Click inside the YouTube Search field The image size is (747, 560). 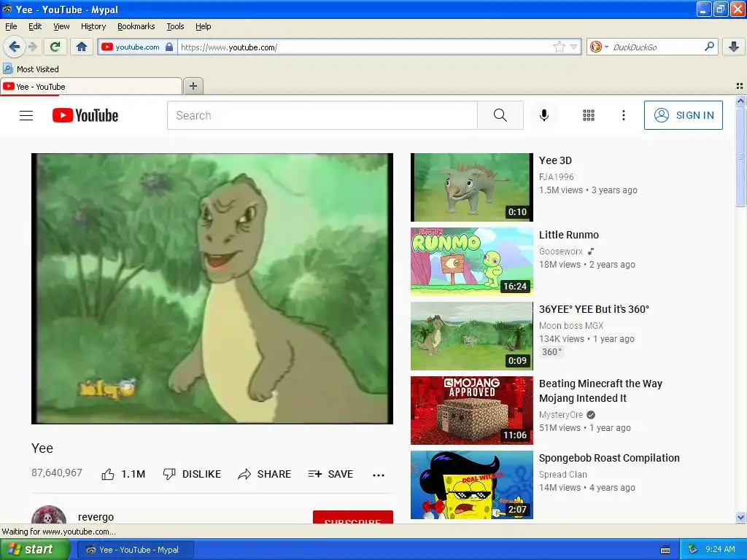pyautogui.click(x=322, y=115)
